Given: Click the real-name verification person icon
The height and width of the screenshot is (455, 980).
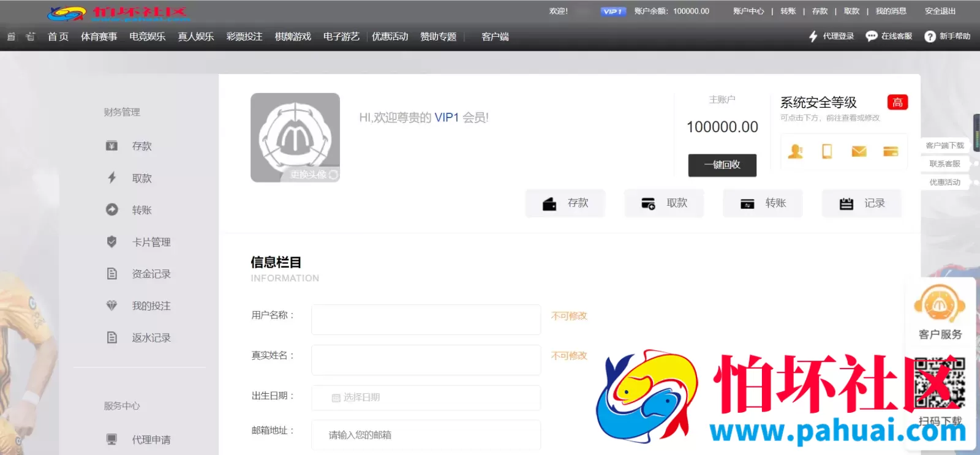Looking at the screenshot, I should coord(796,151).
